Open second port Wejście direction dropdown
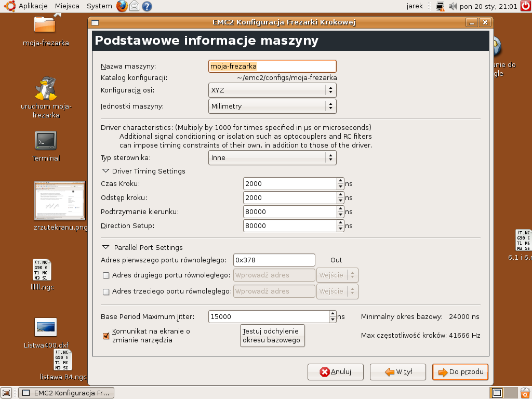This screenshot has height=399, width=532. [337, 275]
